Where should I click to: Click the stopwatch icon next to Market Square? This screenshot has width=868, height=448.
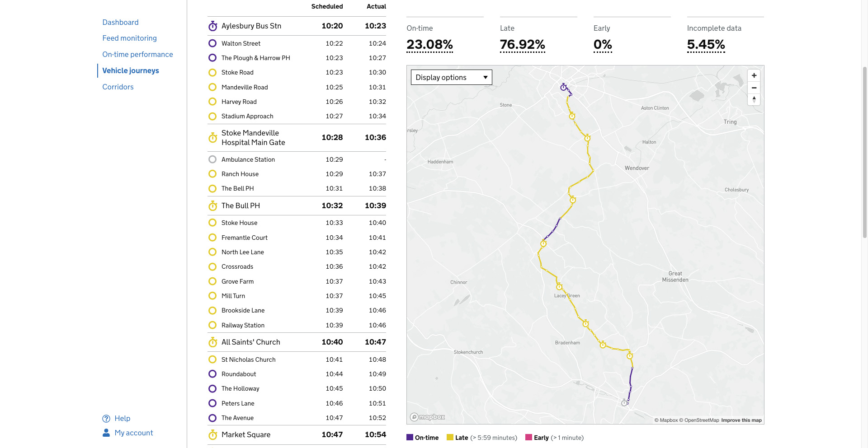coord(212,434)
